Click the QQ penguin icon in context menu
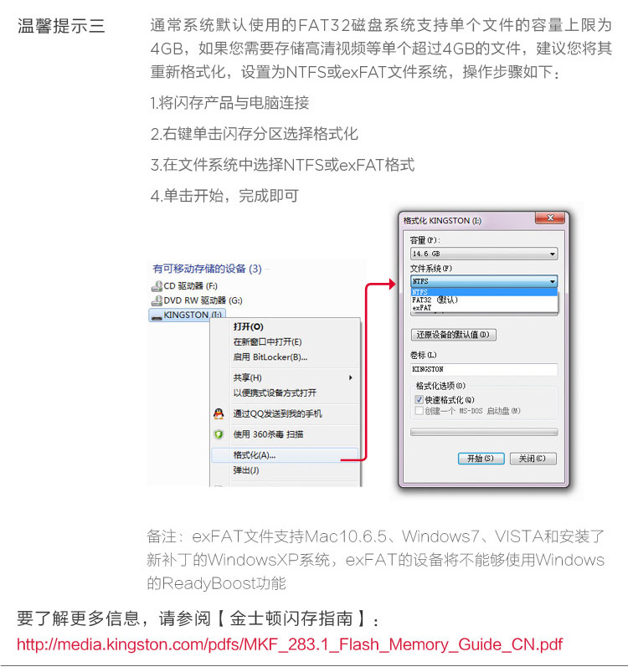Image resolution: width=628 pixels, height=672 pixels. [x=219, y=413]
